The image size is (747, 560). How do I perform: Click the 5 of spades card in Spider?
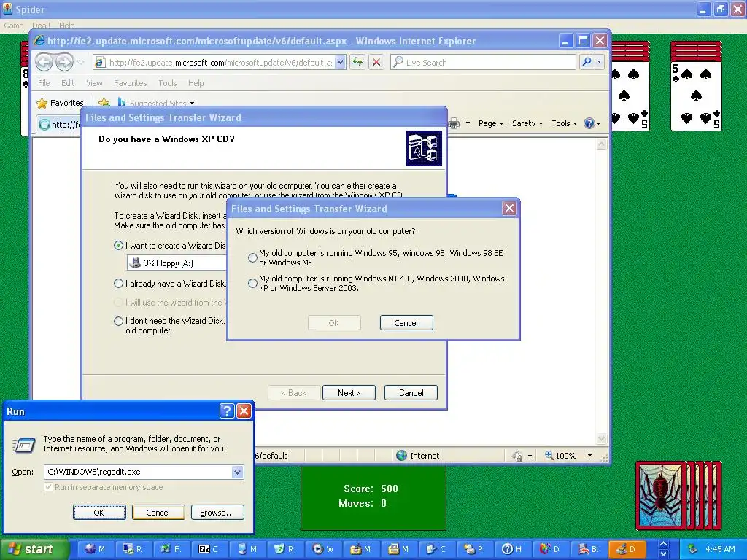click(x=696, y=96)
